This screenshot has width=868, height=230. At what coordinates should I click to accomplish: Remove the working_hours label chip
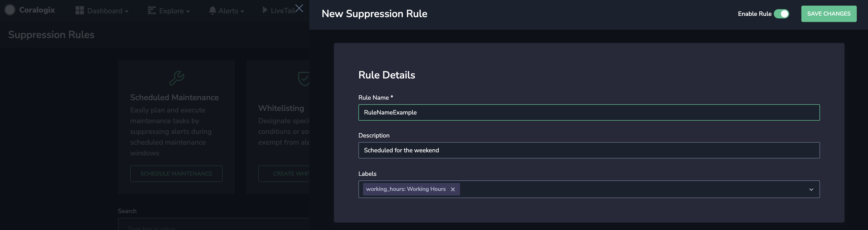(453, 189)
